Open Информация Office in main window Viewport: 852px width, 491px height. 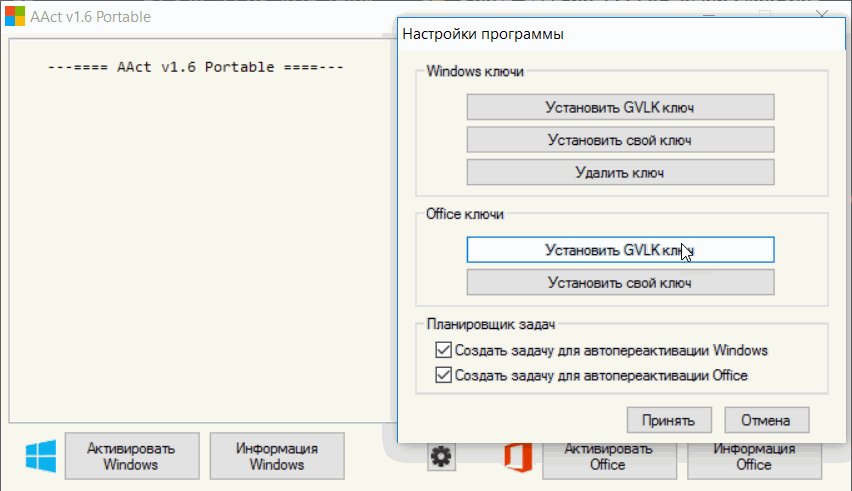(754, 461)
